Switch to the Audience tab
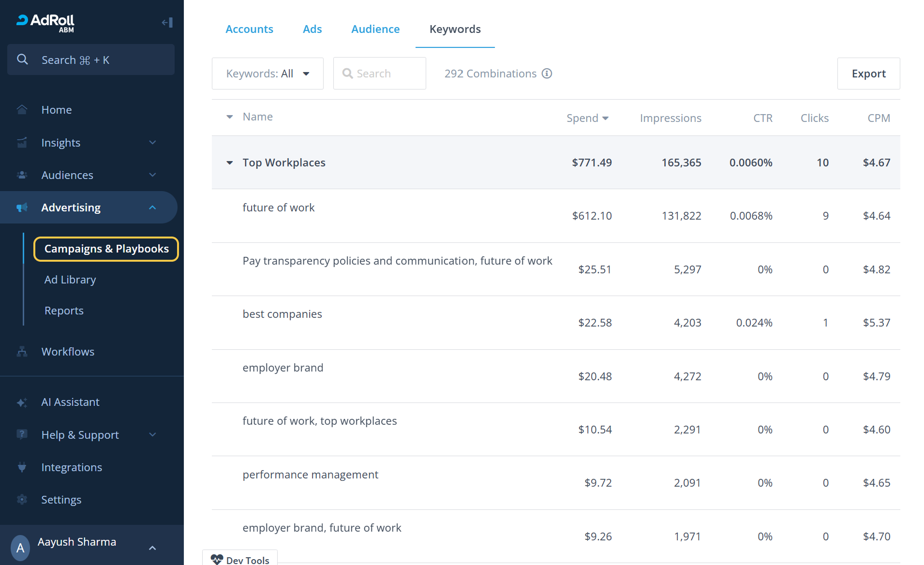Viewport: 924px width, 565px height. click(x=375, y=29)
